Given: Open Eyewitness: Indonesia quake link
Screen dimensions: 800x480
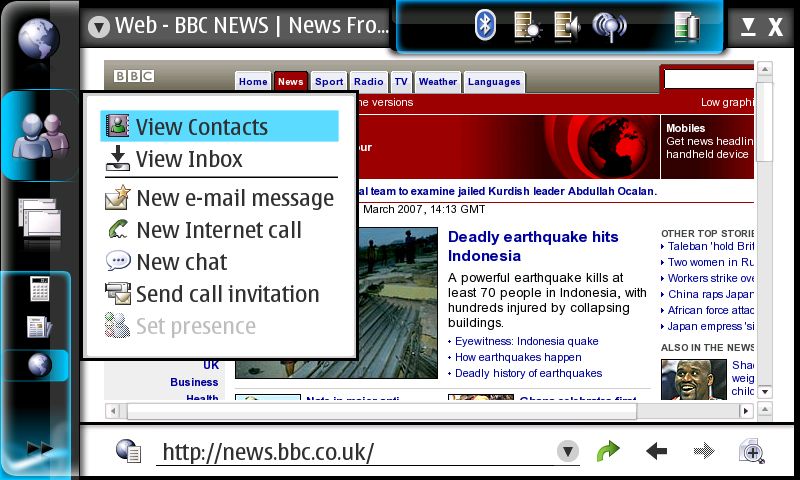Looking at the screenshot, I should (x=527, y=341).
